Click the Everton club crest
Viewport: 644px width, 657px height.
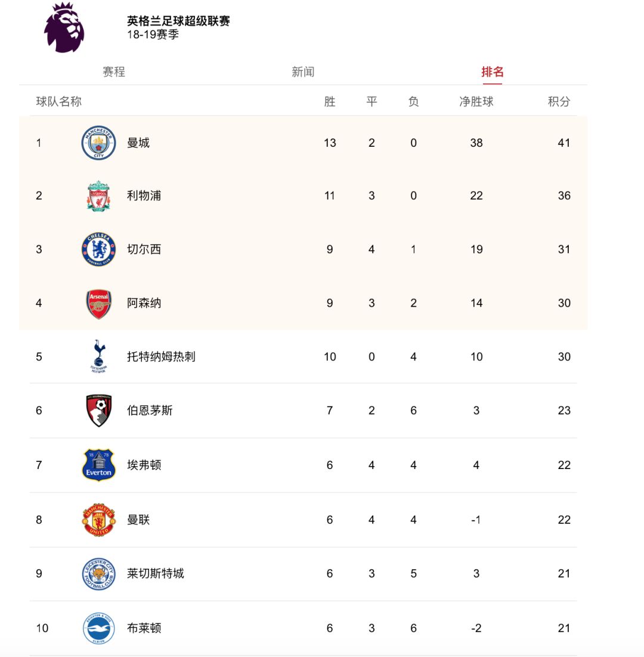(98, 465)
